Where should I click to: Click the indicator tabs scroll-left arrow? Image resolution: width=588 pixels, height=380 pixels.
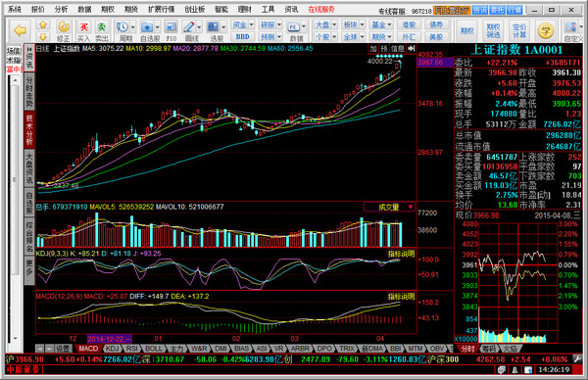click(x=40, y=349)
